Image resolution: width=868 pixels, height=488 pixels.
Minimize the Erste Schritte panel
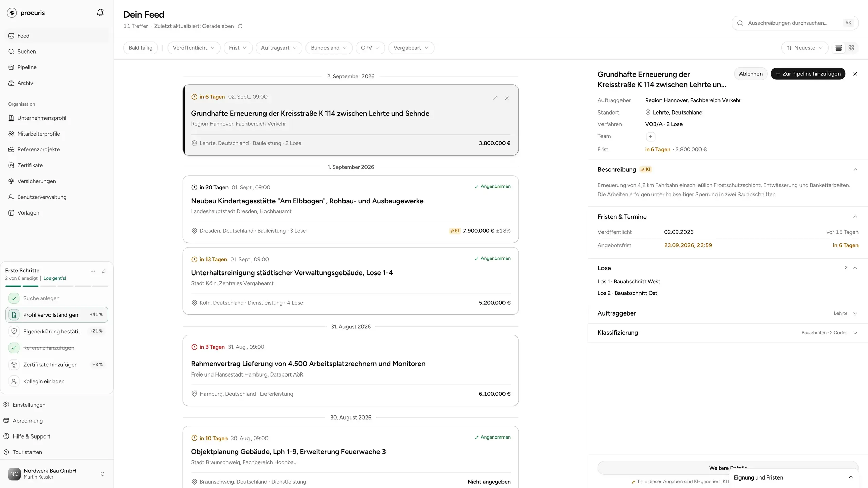[103, 271]
